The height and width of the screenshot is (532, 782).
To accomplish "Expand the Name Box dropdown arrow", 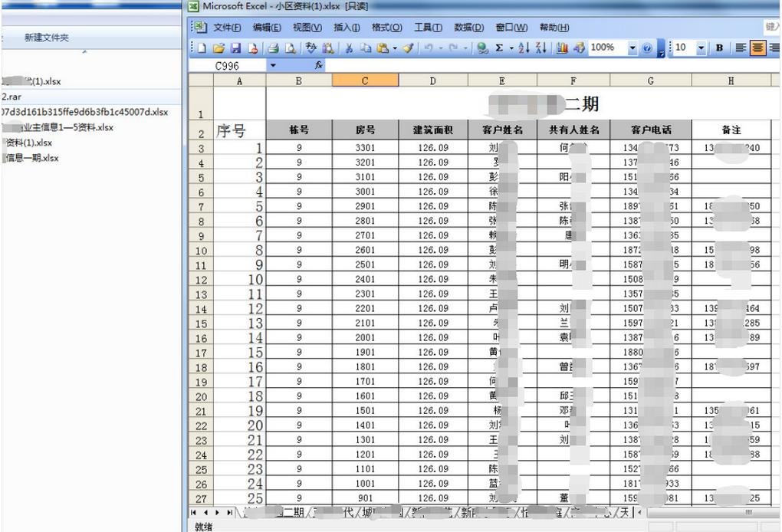I will pyautogui.click(x=272, y=66).
